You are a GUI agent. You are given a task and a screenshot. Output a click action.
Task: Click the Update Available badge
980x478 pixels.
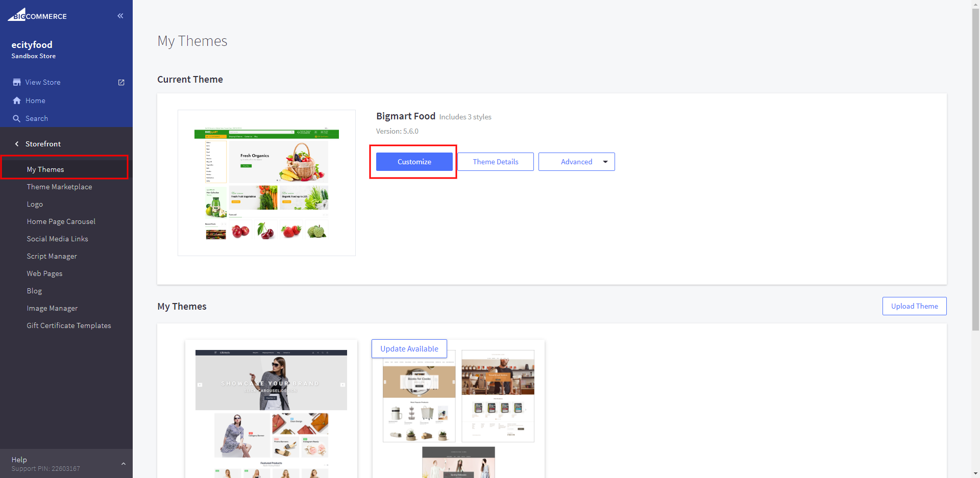[x=409, y=349]
